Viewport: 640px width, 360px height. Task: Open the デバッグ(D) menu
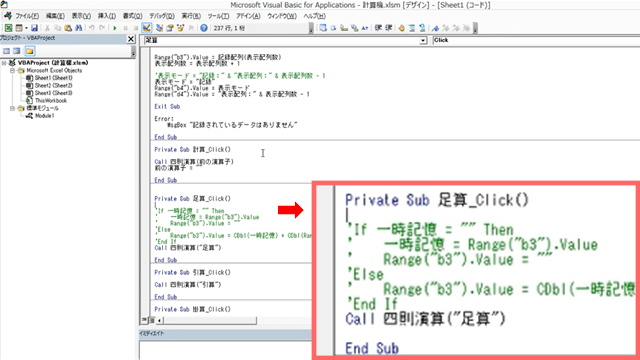pyautogui.click(x=162, y=16)
